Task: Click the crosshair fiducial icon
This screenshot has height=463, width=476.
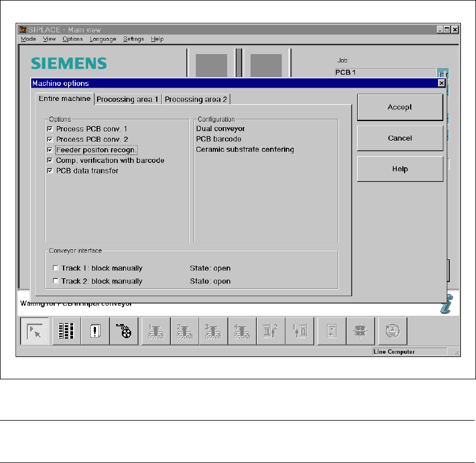Action: pos(360,331)
